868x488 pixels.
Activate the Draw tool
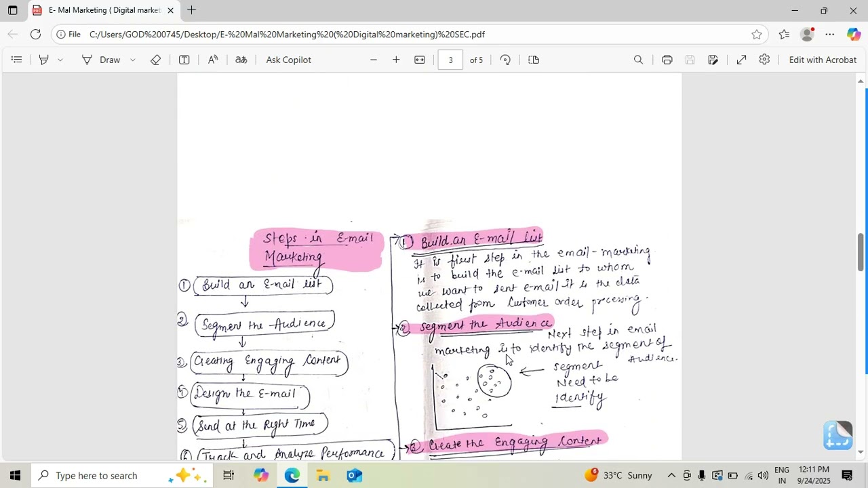click(x=101, y=60)
